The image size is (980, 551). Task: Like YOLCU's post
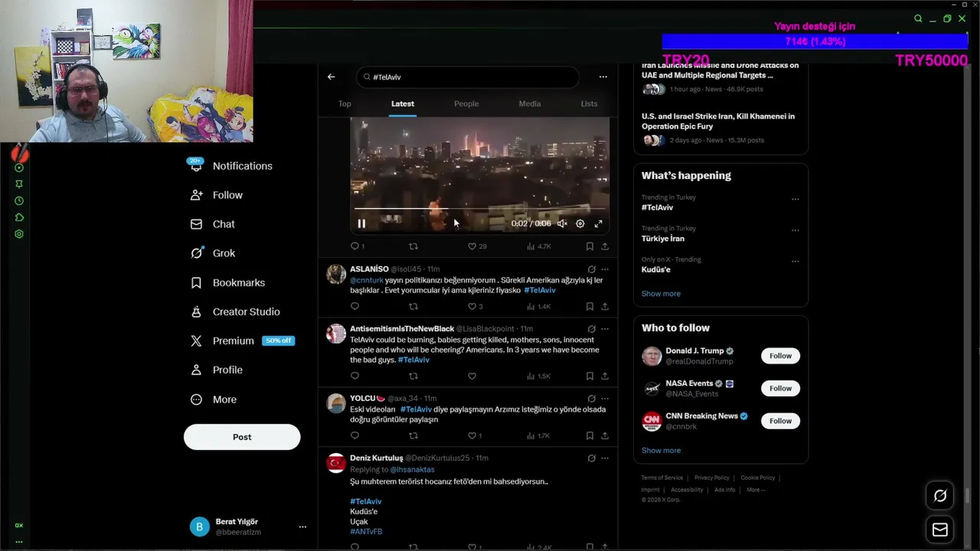click(472, 435)
